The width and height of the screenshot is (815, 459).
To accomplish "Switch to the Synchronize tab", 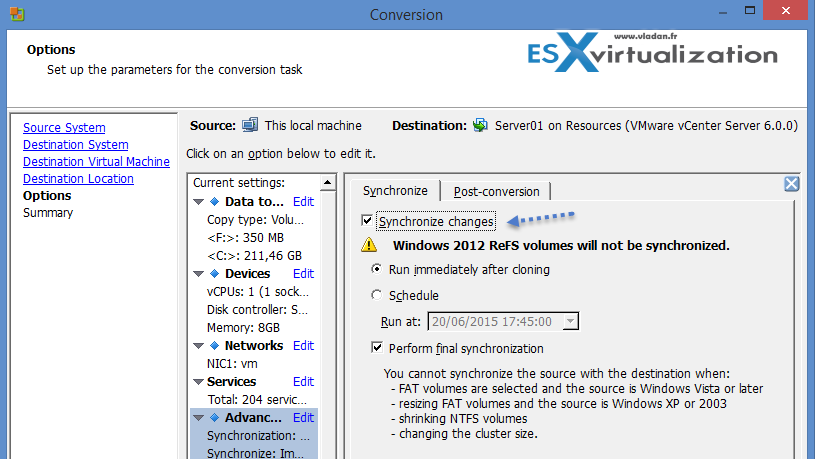I will [395, 191].
